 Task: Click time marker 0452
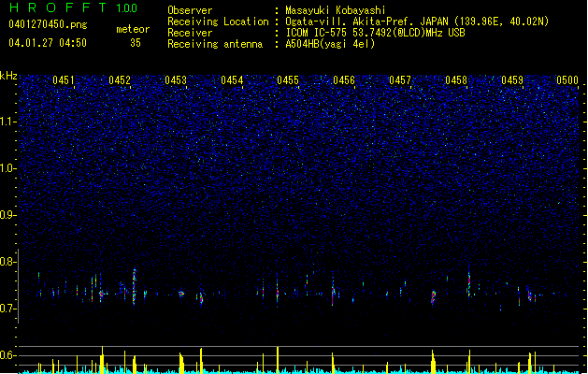click(x=120, y=80)
